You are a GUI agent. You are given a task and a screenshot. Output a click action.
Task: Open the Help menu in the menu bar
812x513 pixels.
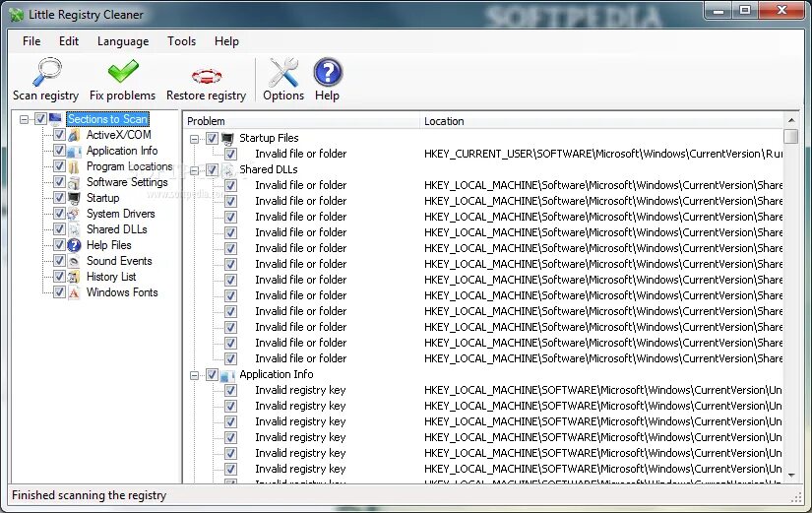click(x=226, y=41)
